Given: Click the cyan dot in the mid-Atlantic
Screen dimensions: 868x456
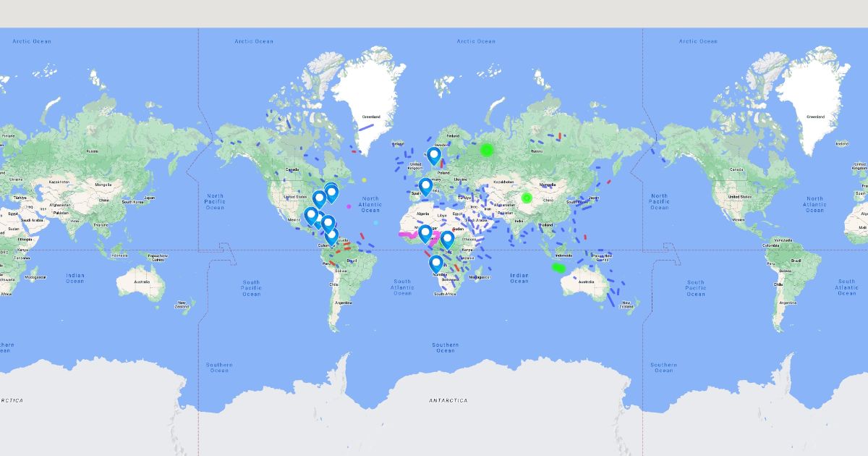Looking at the screenshot, I should (x=375, y=222).
